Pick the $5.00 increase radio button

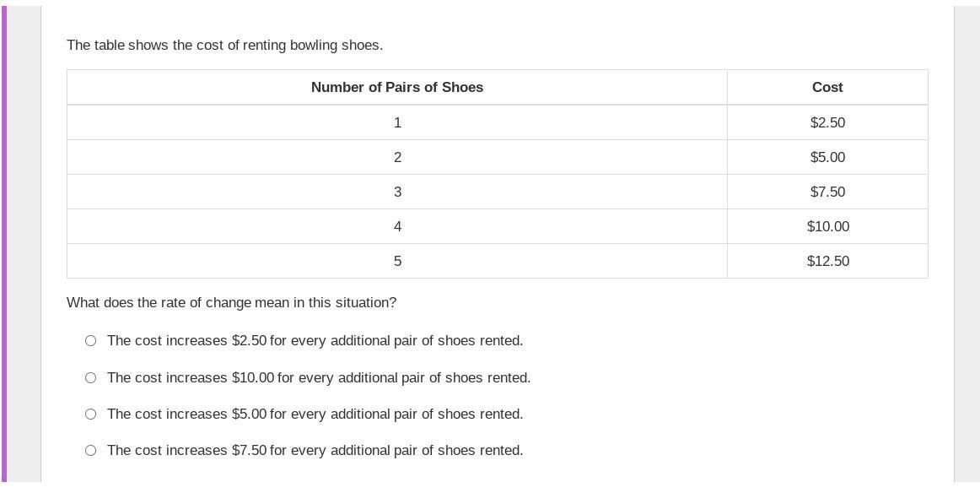click(x=90, y=414)
